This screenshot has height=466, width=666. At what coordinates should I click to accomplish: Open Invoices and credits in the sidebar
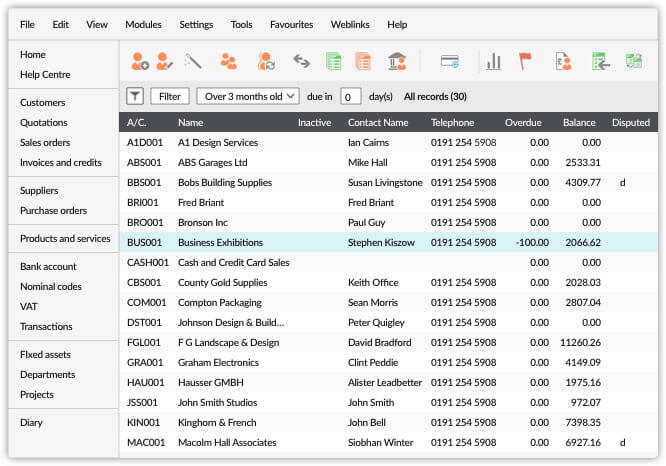coord(61,162)
